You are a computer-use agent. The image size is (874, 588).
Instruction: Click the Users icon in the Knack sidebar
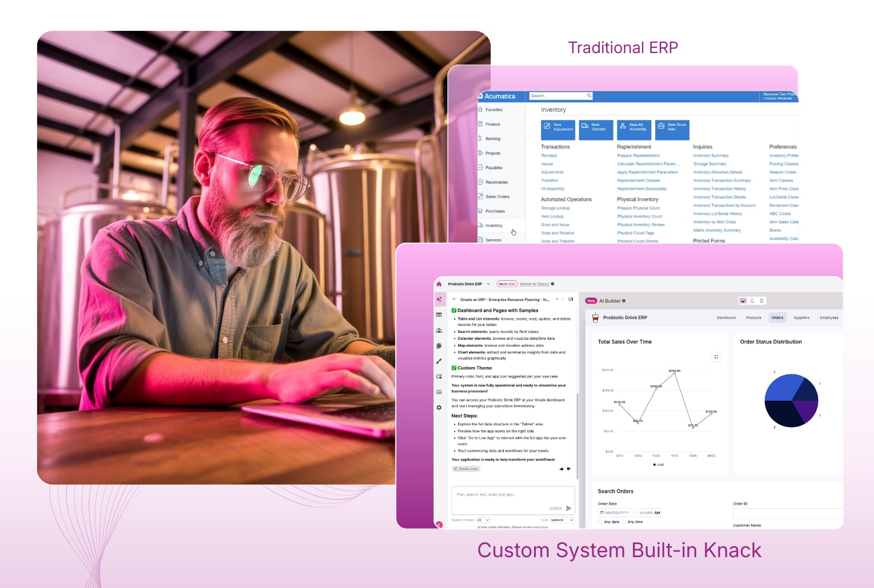click(439, 331)
